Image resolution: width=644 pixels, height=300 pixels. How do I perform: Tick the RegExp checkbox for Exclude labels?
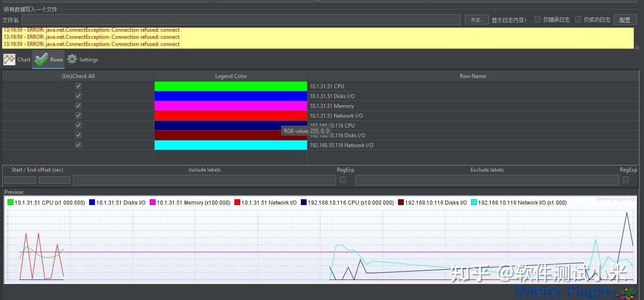click(x=626, y=180)
